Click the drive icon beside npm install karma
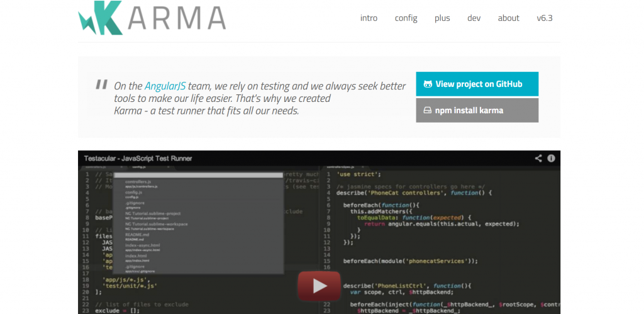Image resolution: width=644 pixels, height=314 pixels. tap(428, 111)
